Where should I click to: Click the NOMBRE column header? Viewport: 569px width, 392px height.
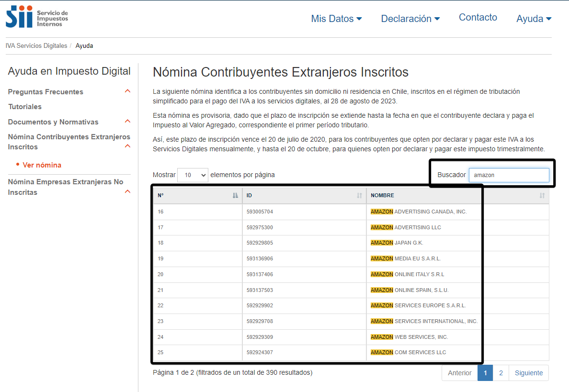457,195
